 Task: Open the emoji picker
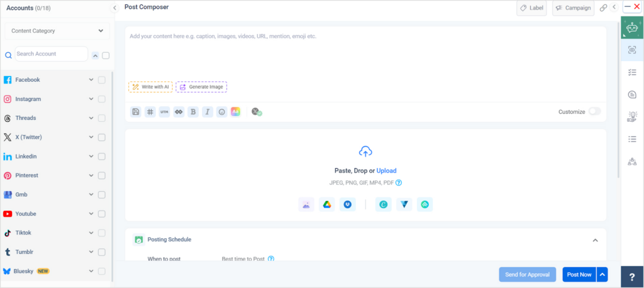(222, 112)
